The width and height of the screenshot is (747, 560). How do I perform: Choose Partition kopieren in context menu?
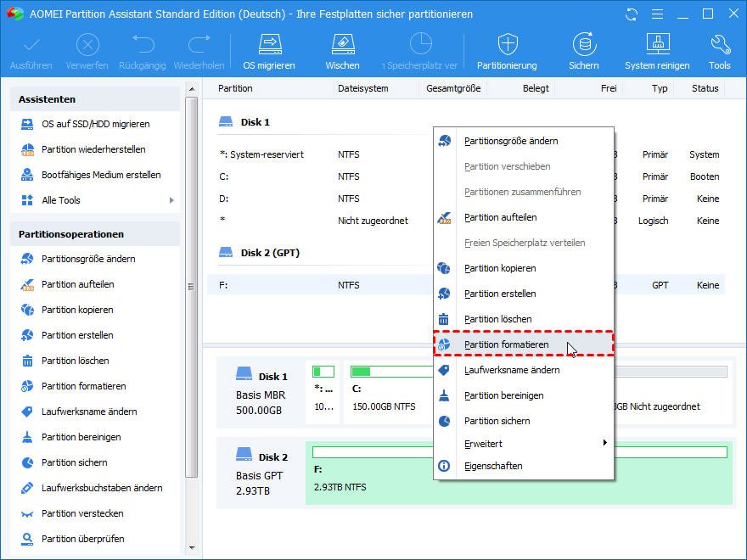pyautogui.click(x=523, y=269)
